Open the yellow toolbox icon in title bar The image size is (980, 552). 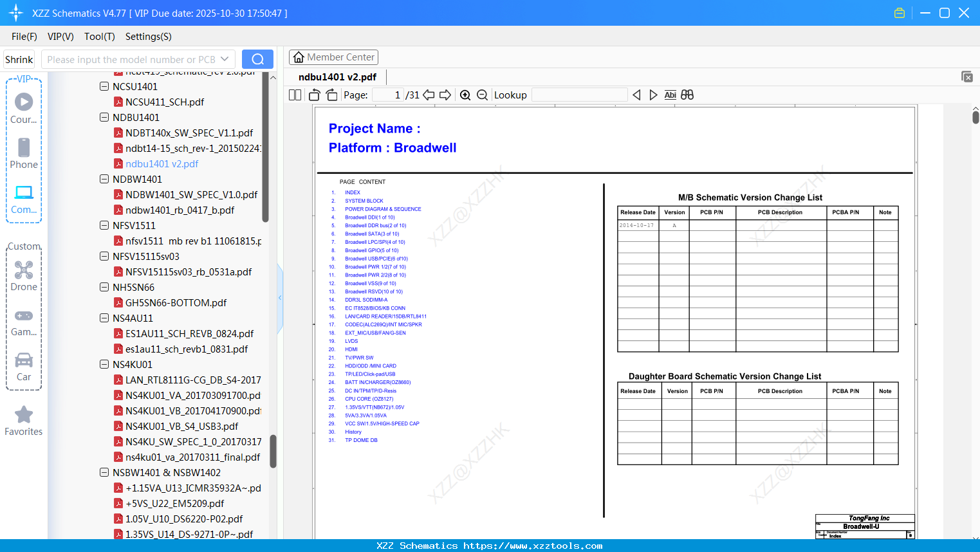coord(900,13)
